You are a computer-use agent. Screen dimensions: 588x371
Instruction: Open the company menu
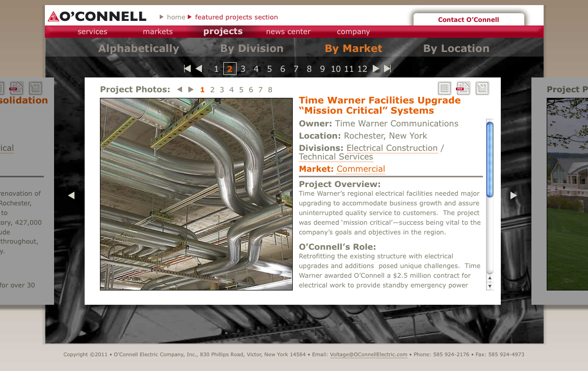pos(353,32)
